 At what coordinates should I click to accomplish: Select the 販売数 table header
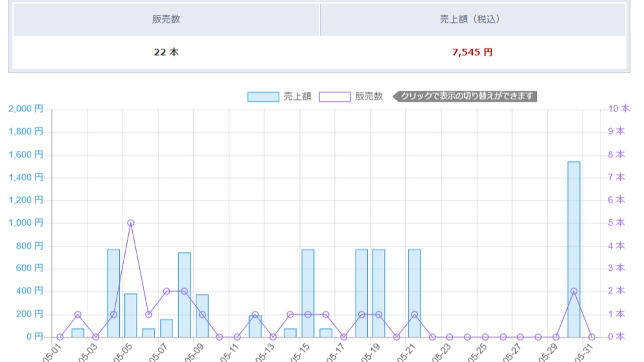pyautogui.click(x=167, y=20)
